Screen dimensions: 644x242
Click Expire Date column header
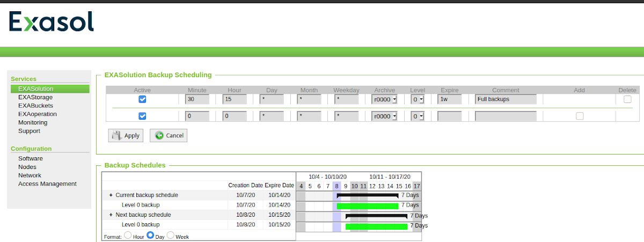coord(280,185)
